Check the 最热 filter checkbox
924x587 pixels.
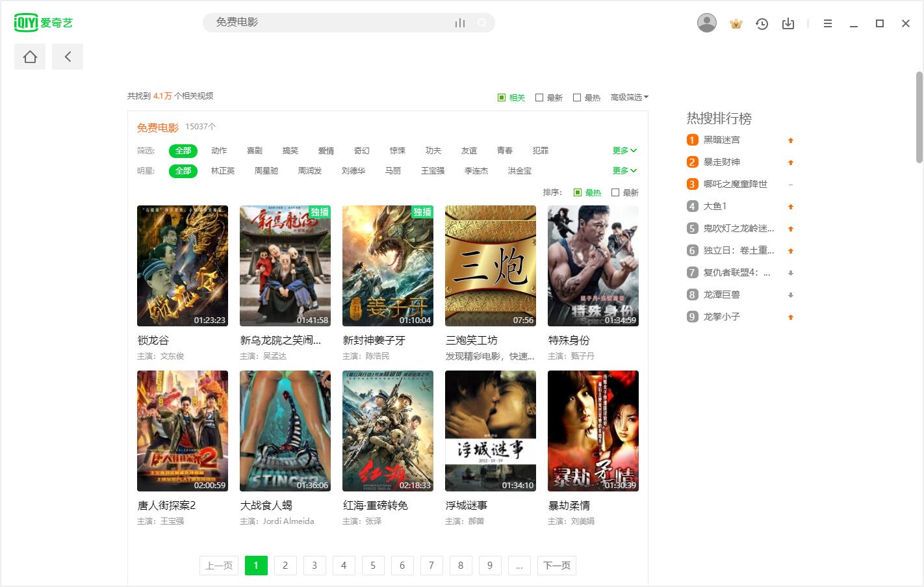tap(578, 97)
